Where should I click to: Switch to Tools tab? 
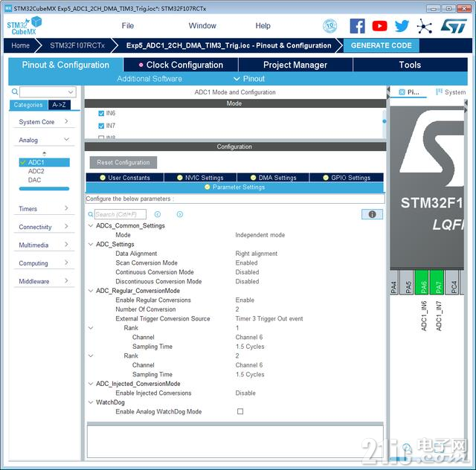410,65
